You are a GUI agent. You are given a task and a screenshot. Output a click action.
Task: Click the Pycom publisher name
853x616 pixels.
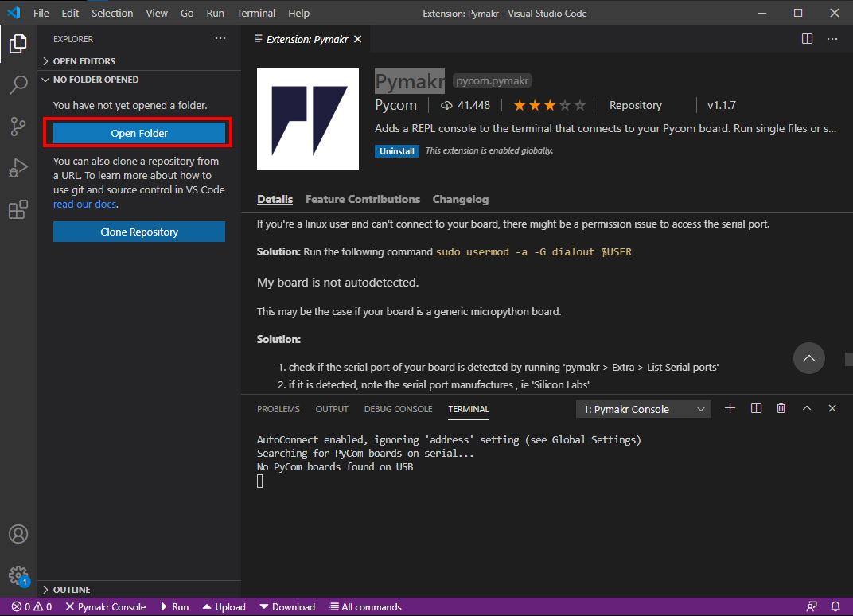[x=395, y=105]
